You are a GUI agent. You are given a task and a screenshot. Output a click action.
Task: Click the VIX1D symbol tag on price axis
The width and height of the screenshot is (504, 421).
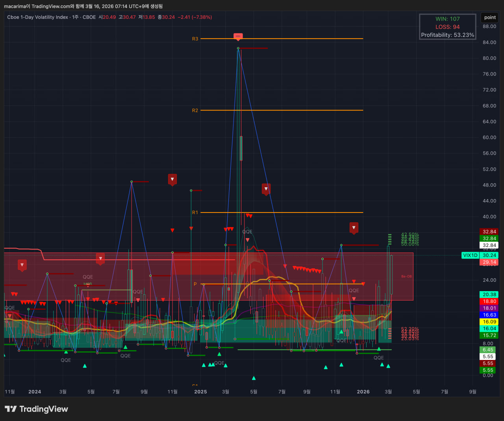[470, 255]
